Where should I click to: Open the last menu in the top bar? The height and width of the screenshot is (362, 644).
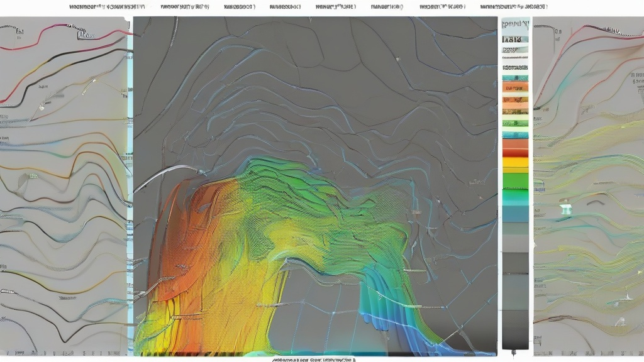point(513,7)
